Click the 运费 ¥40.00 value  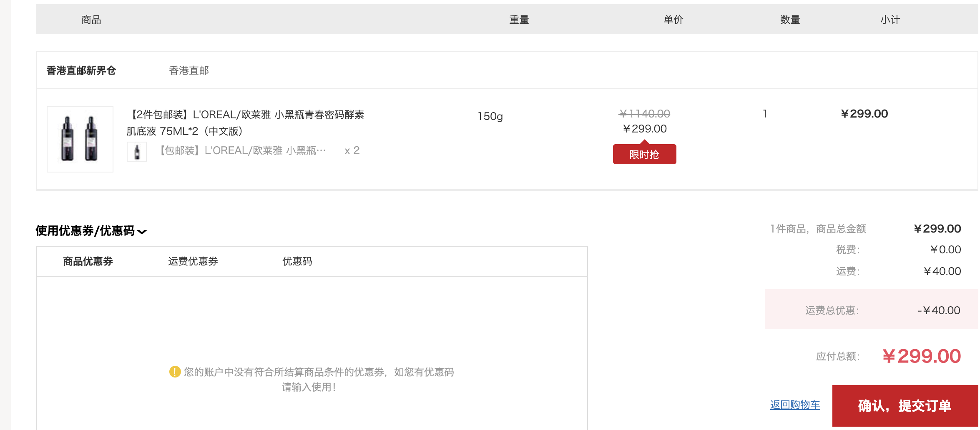click(x=942, y=271)
